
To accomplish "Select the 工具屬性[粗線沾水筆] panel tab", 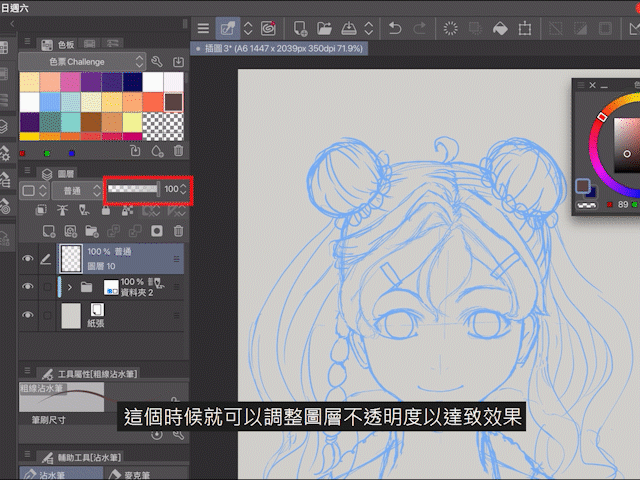I will coord(90,374).
